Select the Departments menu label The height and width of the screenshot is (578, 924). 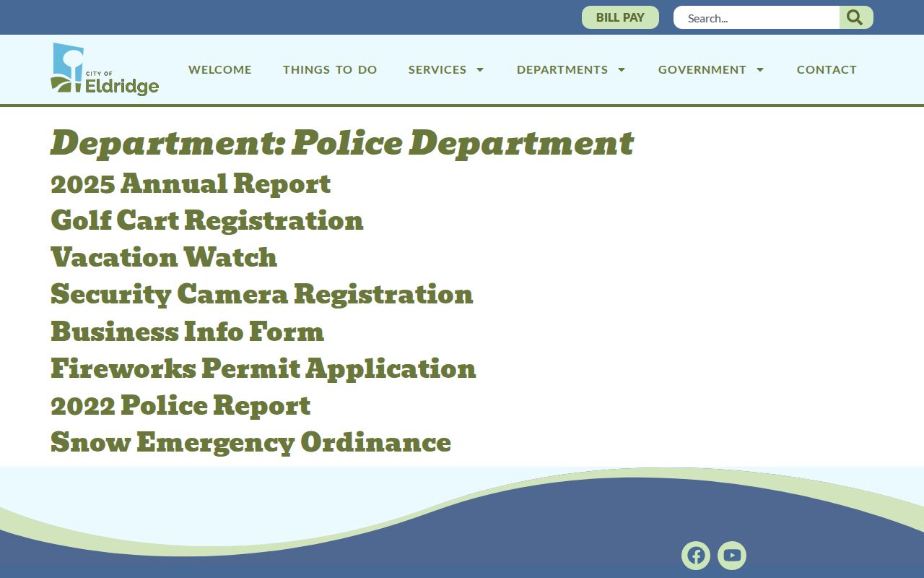[x=562, y=69]
